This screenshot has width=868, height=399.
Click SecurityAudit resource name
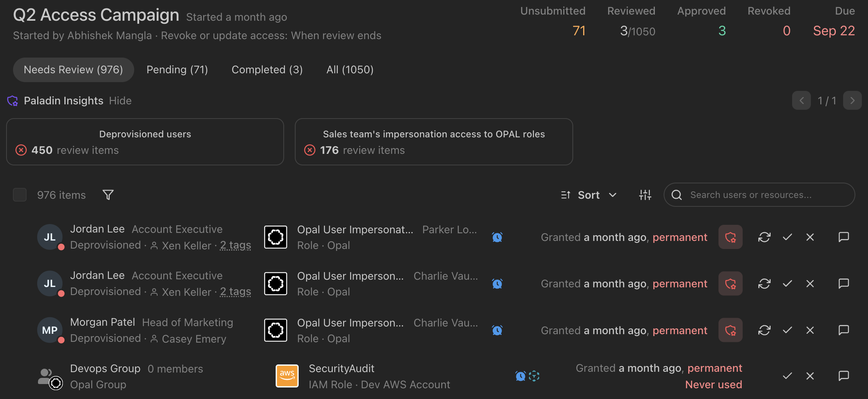(x=341, y=369)
